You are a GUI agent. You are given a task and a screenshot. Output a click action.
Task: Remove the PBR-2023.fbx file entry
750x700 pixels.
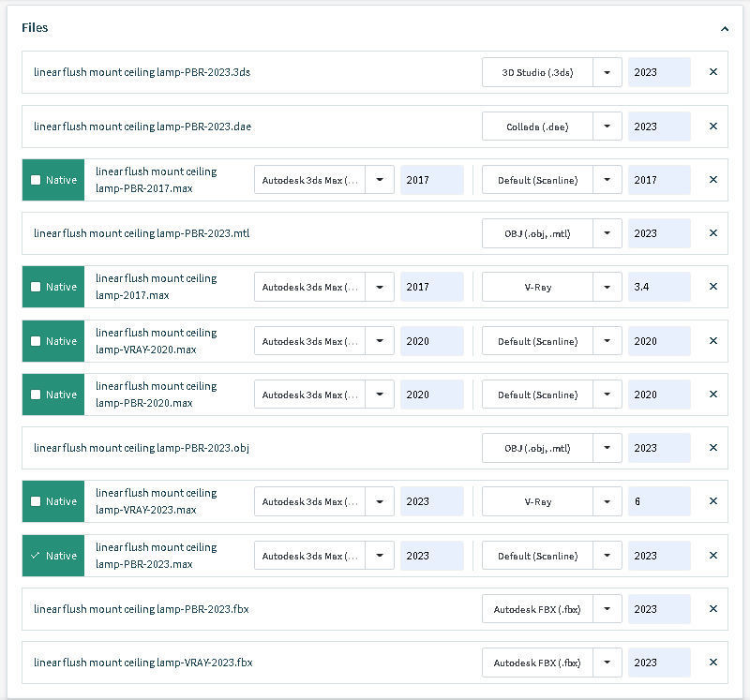click(x=713, y=609)
